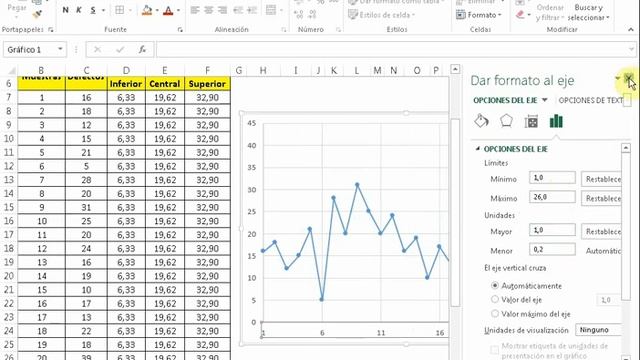Open the Ordenar y filtrar button
Image resolution: width=640 pixels, height=360 pixels.
click(550, 12)
